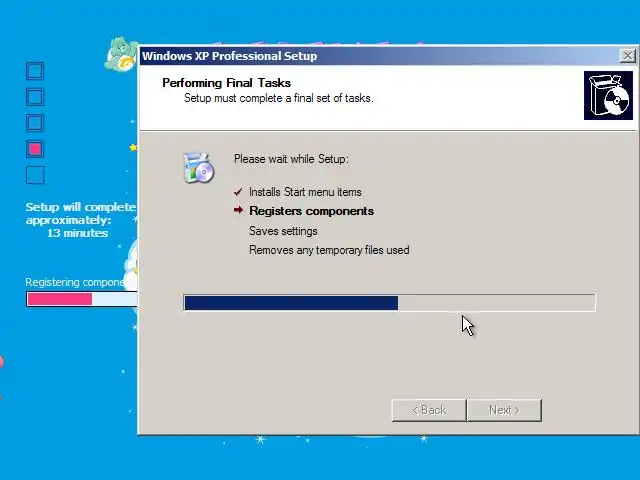Click the green bear mascot icon
Viewport: 640px width, 480px height.
coord(121,54)
